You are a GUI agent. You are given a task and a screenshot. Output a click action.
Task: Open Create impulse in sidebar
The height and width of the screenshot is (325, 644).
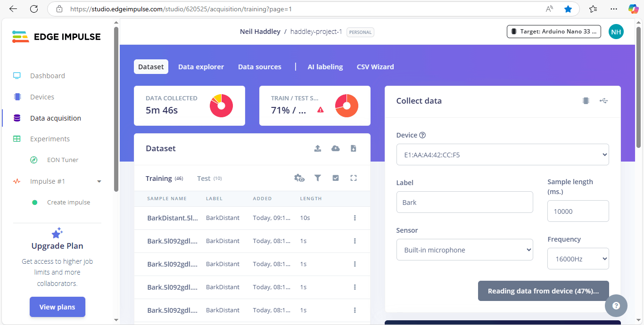click(68, 203)
